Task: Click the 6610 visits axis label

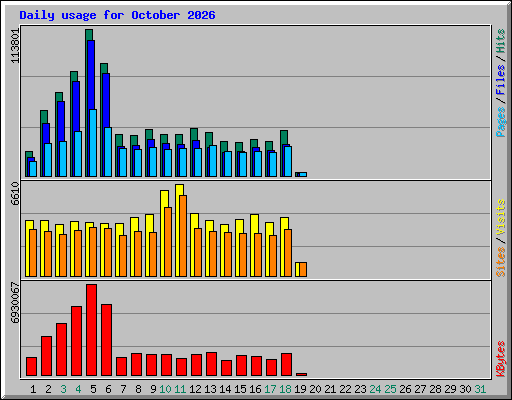Action: [15, 194]
